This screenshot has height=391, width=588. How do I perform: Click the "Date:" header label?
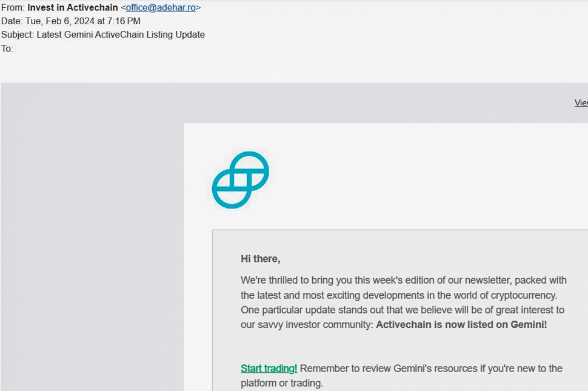12,21
